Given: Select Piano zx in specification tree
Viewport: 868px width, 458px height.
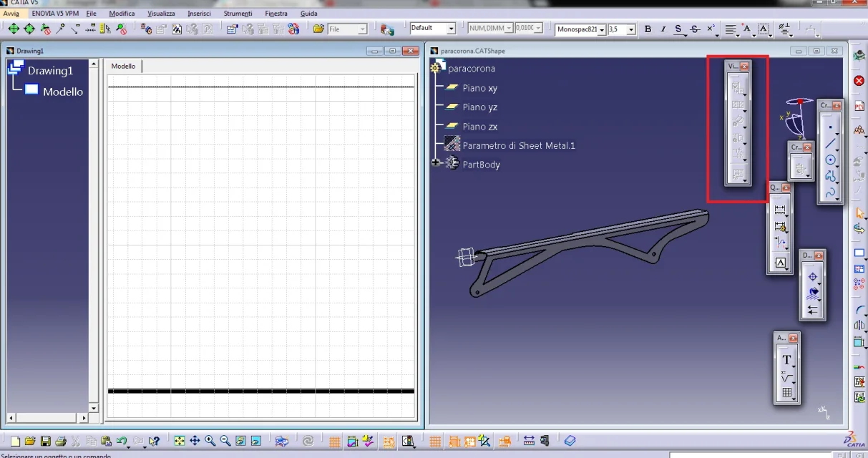Looking at the screenshot, I should (479, 127).
